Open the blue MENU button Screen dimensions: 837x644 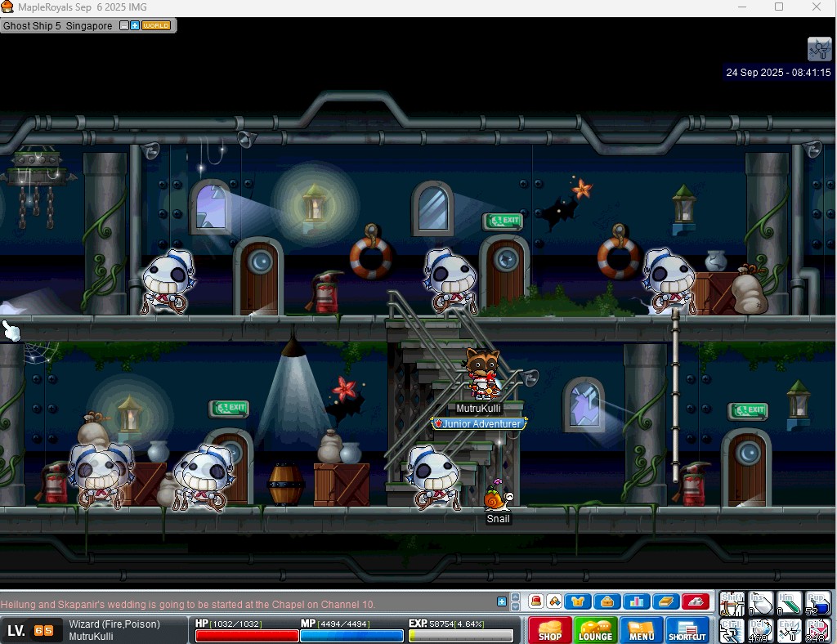point(641,630)
